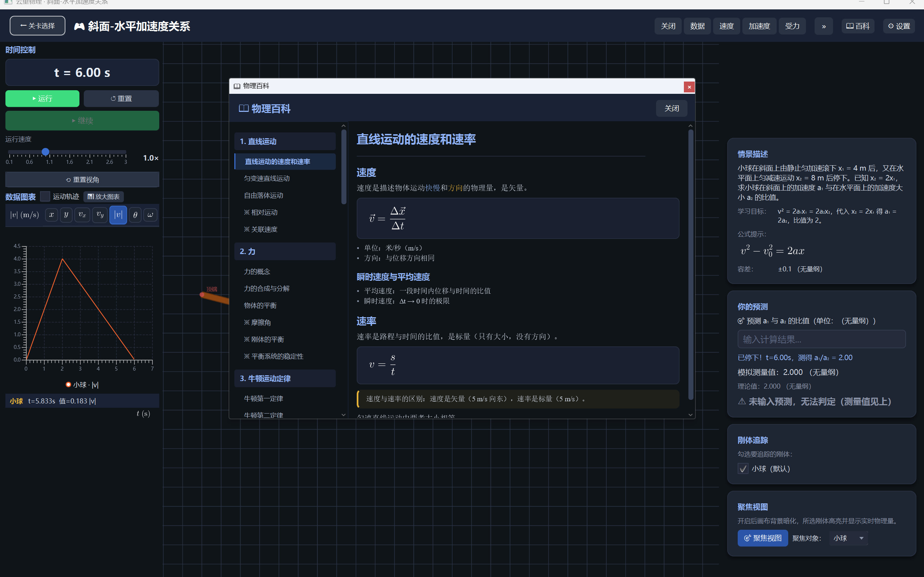Toggle 小球（默认） tracking checkbox
Image resolution: width=924 pixels, height=577 pixels.
click(x=743, y=469)
